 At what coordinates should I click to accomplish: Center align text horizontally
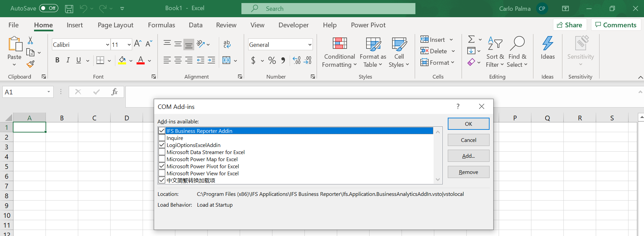point(178,60)
